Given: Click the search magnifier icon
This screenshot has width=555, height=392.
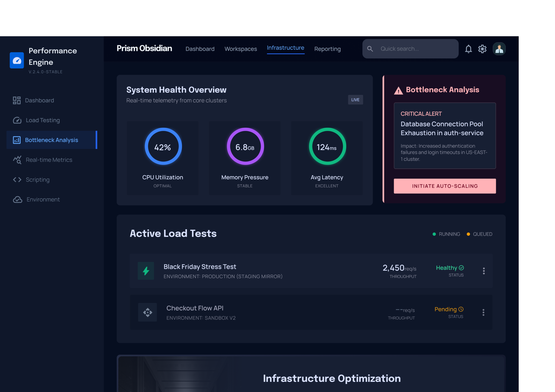Looking at the screenshot, I should pyautogui.click(x=370, y=49).
